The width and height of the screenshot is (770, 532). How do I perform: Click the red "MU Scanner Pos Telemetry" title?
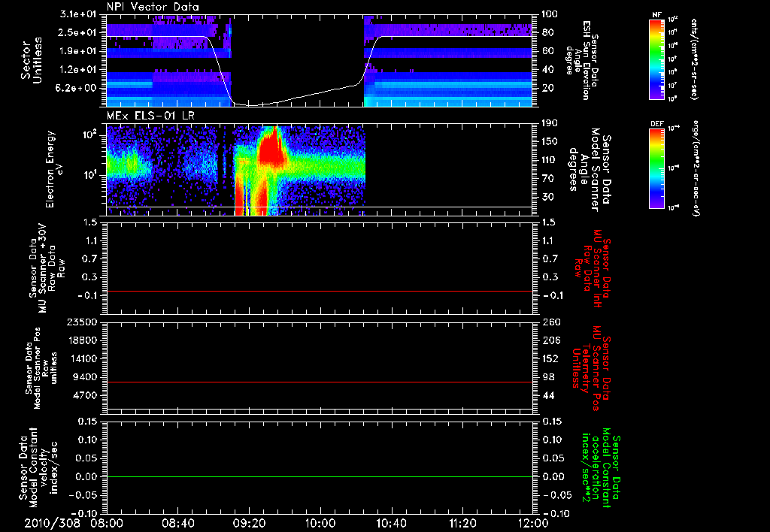(591, 368)
